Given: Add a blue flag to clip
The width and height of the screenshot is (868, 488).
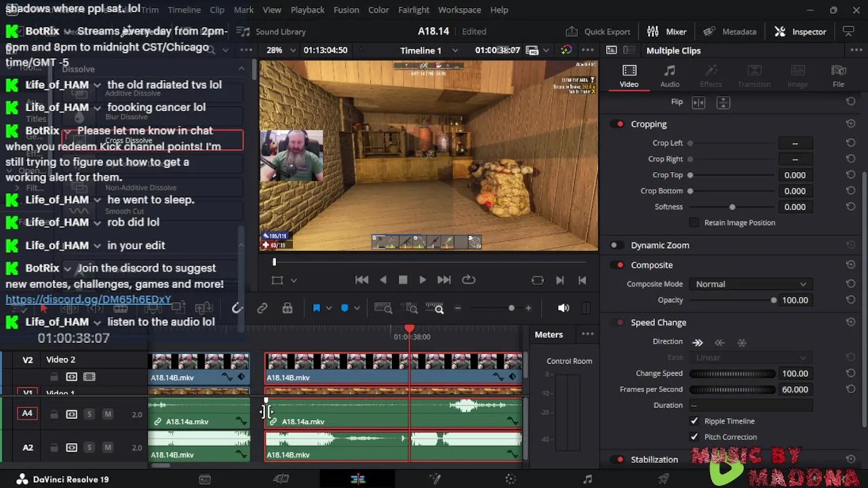Looking at the screenshot, I should tap(316, 308).
